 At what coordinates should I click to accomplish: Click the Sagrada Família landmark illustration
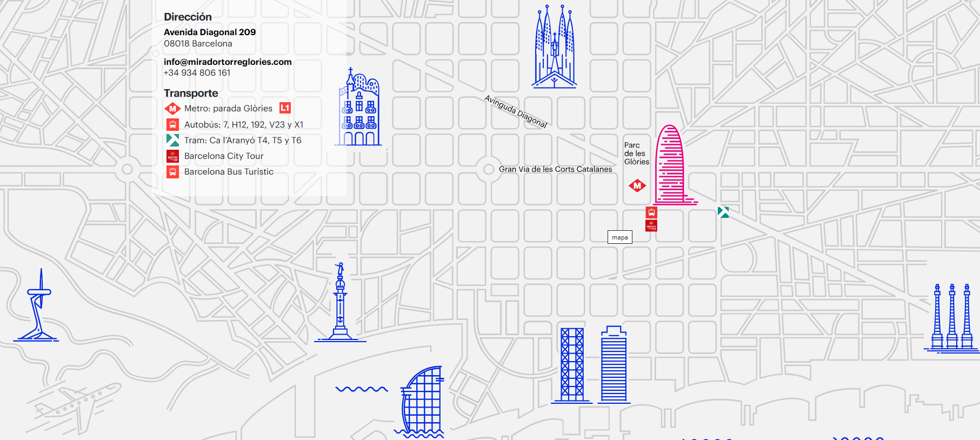(x=554, y=48)
